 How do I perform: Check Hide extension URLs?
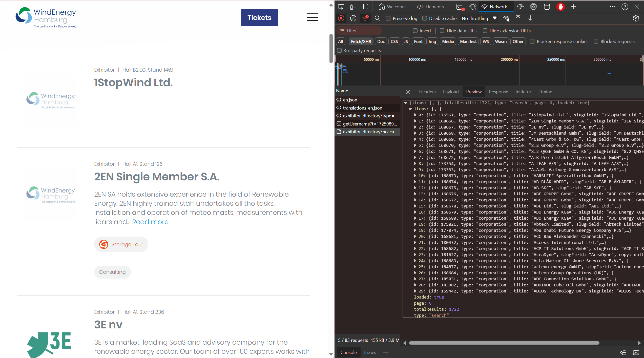point(485,31)
